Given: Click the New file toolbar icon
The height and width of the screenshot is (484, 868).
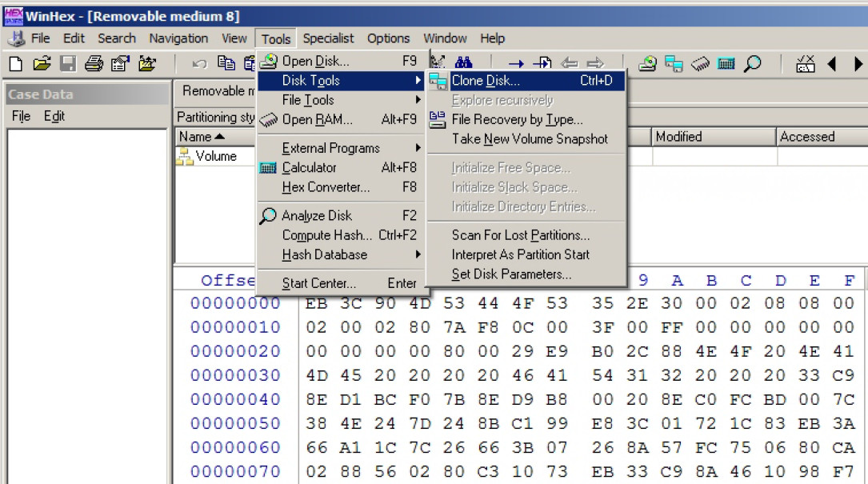Looking at the screenshot, I should (x=16, y=64).
